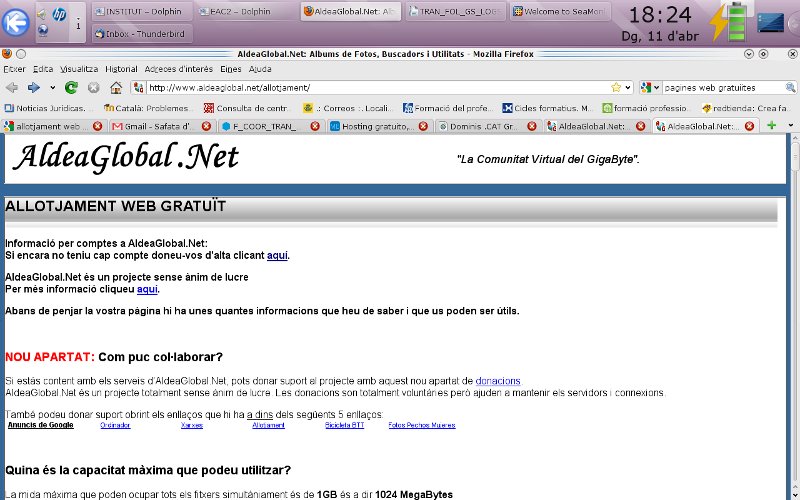
Task: Open the 'formació professio' bookmark
Action: pos(646,108)
